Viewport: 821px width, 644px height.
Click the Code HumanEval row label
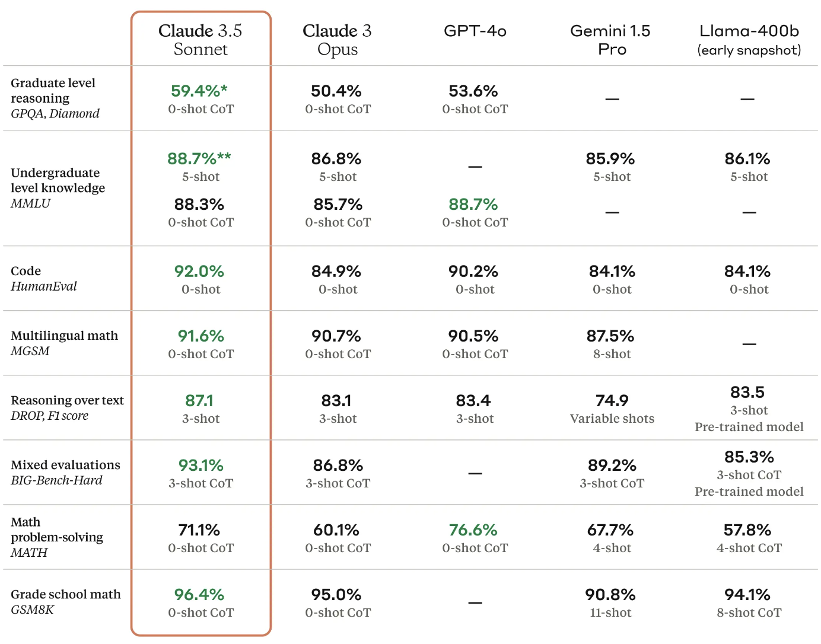coord(43,278)
